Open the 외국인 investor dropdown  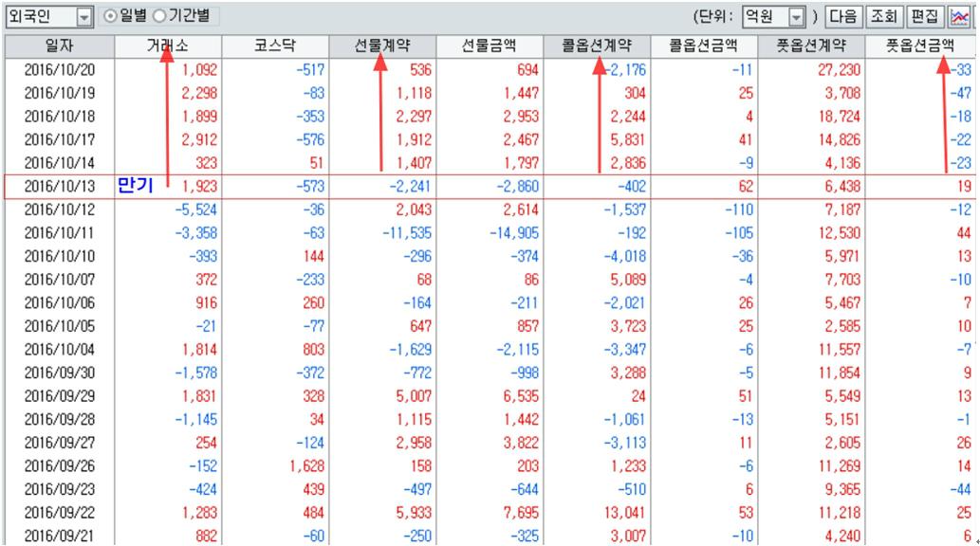coord(83,17)
